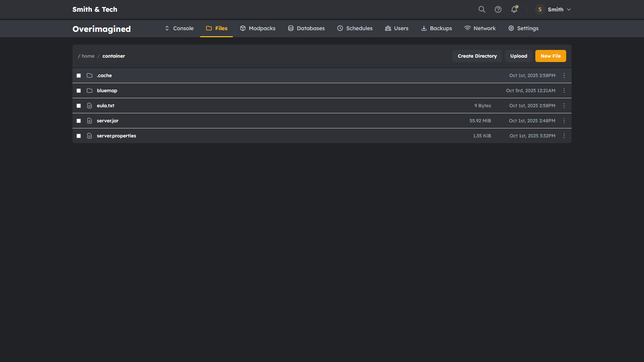644x362 pixels.
Task: Open the notifications bell
Action: [x=514, y=9]
